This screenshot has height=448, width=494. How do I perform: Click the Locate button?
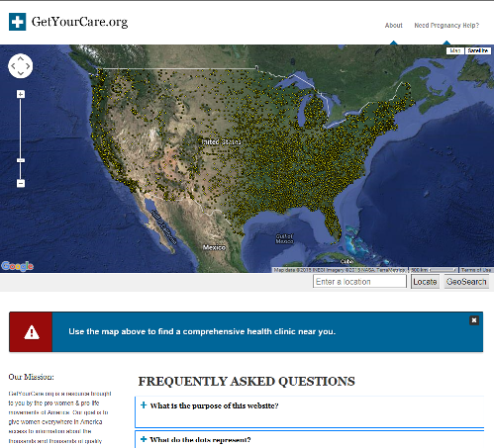pyautogui.click(x=425, y=282)
